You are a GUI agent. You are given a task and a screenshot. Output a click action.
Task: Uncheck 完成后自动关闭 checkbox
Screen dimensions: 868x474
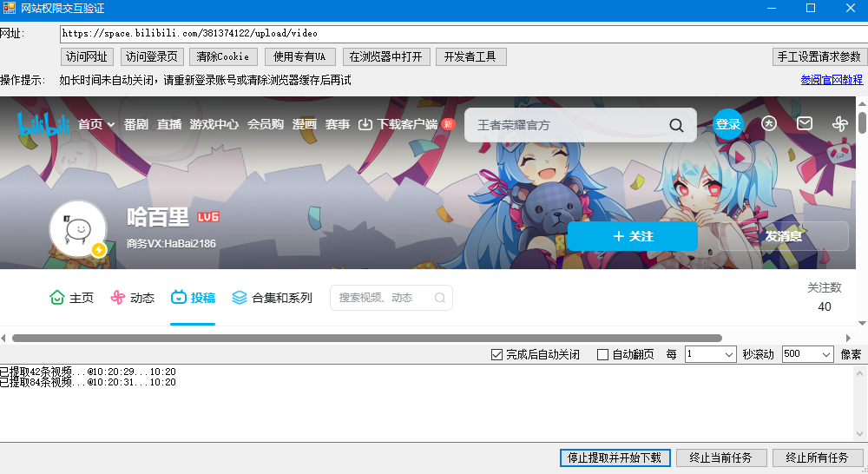coord(497,354)
